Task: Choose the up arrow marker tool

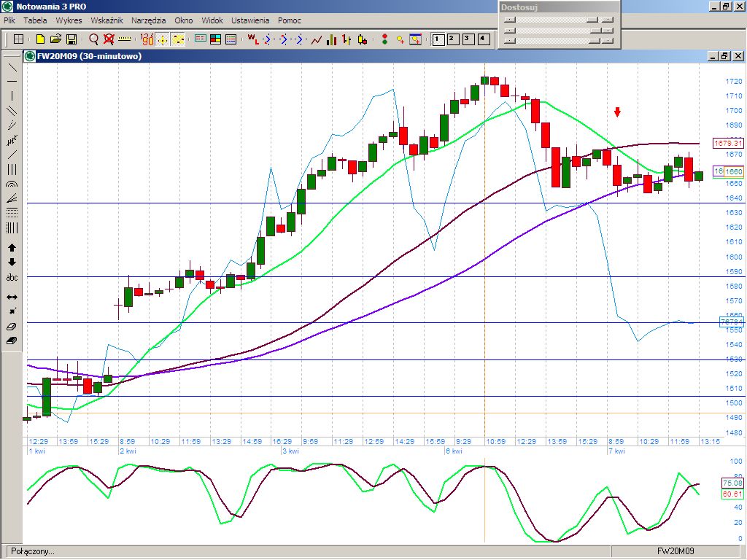Action: [12, 248]
